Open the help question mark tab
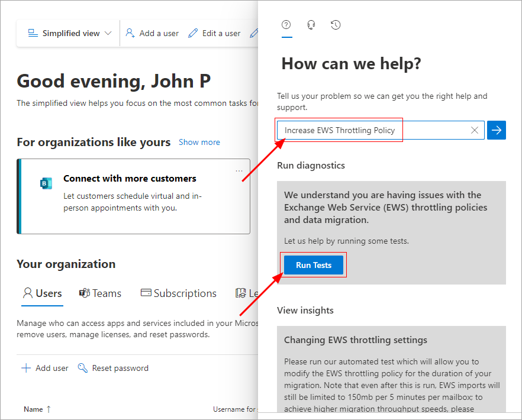 tap(286, 25)
